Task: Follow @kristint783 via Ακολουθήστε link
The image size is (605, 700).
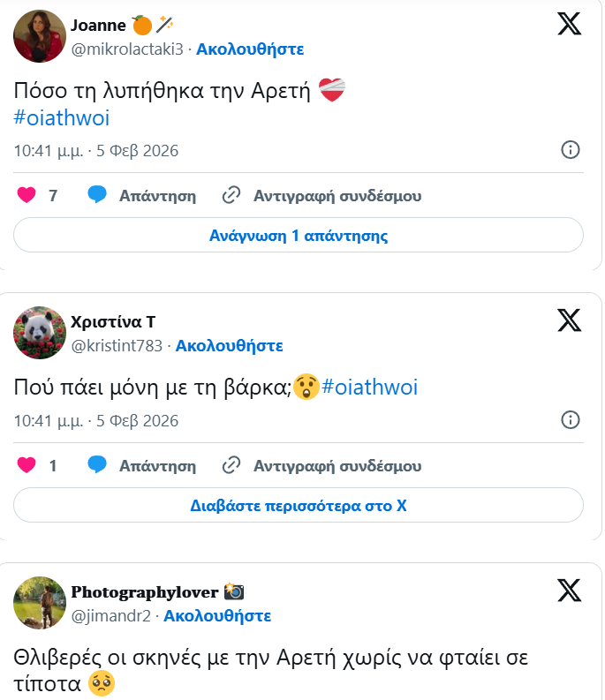Action: pyautogui.click(x=229, y=345)
